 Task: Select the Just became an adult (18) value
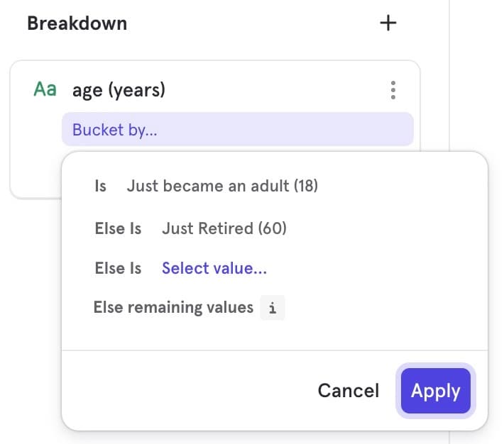[x=222, y=186]
